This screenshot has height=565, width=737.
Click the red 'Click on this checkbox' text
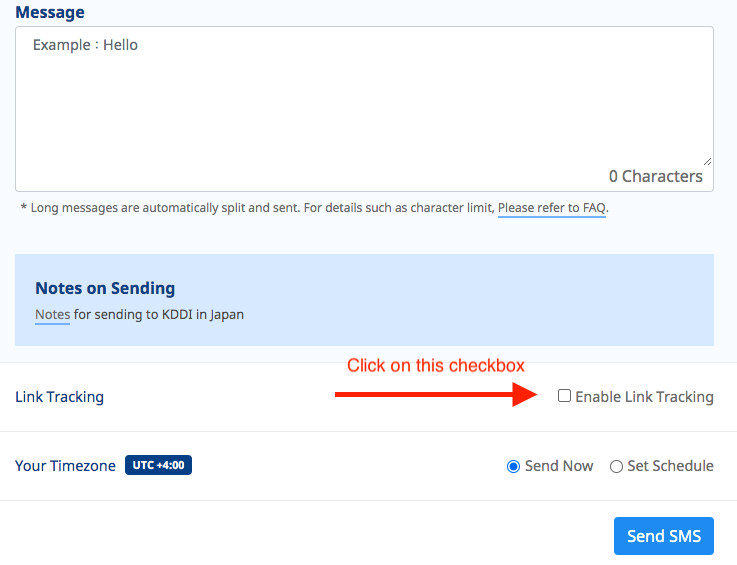coord(436,365)
